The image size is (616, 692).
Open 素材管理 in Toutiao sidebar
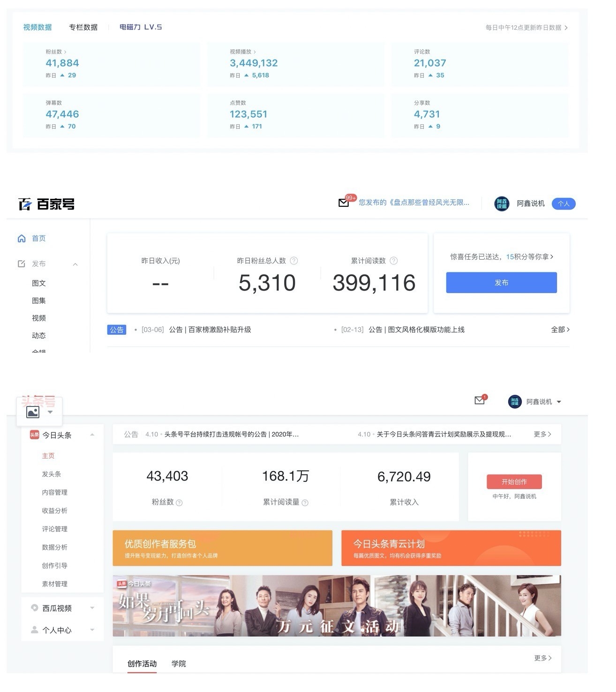tap(55, 584)
